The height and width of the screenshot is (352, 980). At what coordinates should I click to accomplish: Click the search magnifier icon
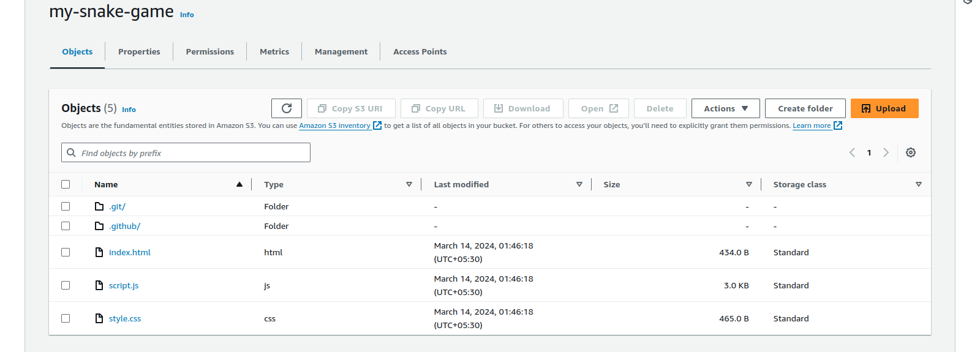(x=71, y=152)
